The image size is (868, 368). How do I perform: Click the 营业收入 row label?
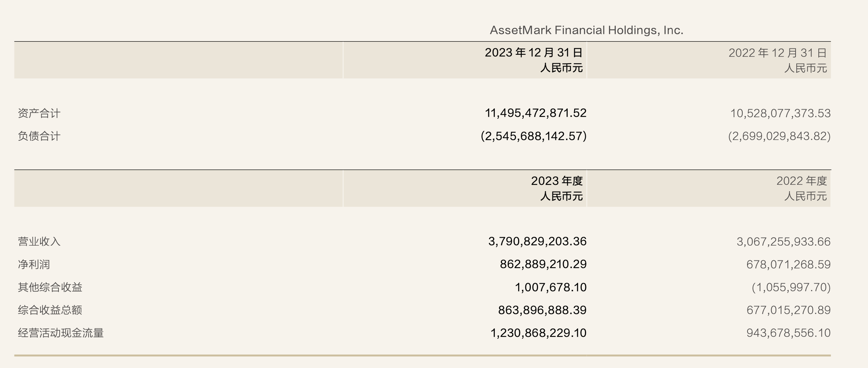pyautogui.click(x=39, y=242)
